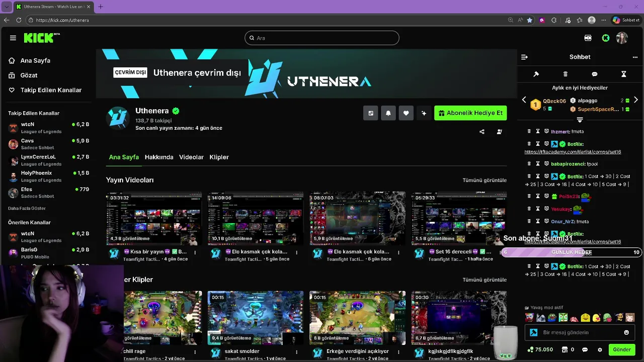The image size is (644, 362).
Task: Collapse the chat panel with arrow icon
Action: (x=524, y=57)
